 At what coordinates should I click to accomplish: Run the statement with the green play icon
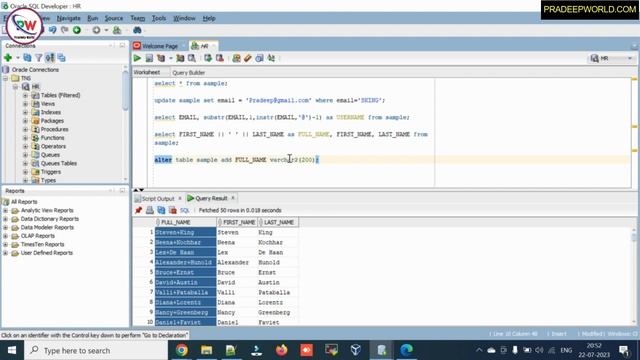pyautogui.click(x=137, y=58)
